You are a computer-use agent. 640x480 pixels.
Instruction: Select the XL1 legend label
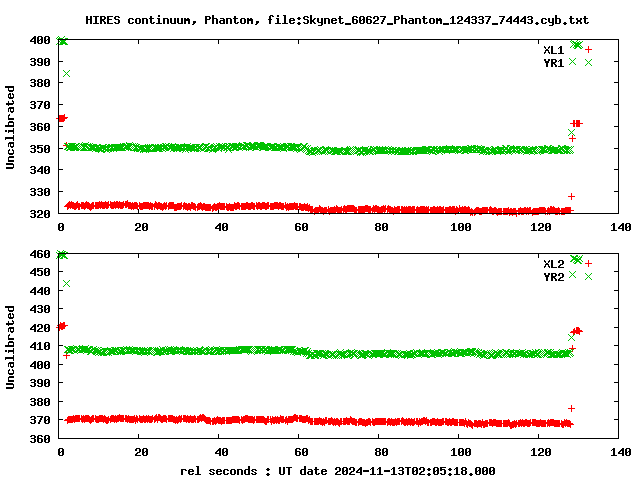[553, 50]
